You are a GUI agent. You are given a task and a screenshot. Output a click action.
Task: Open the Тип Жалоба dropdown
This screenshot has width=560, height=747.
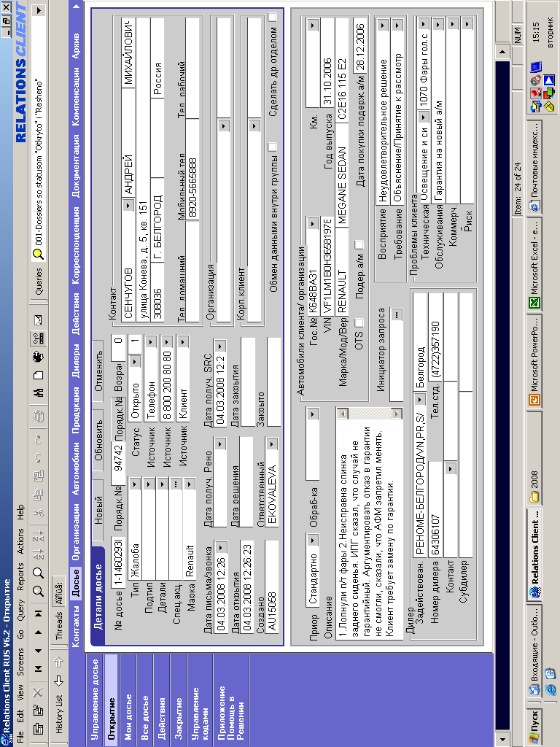135,484
